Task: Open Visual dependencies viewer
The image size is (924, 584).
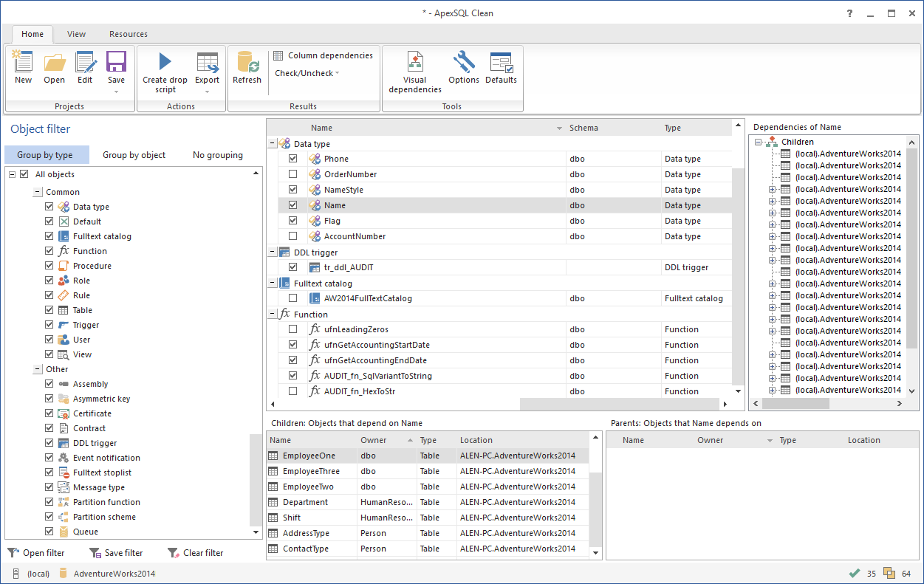Action: (x=414, y=69)
